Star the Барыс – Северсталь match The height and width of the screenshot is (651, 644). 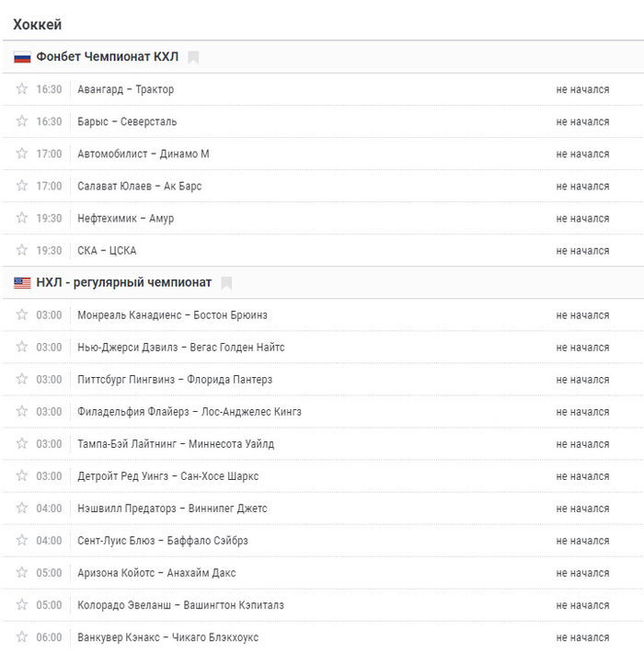(21, 121)
